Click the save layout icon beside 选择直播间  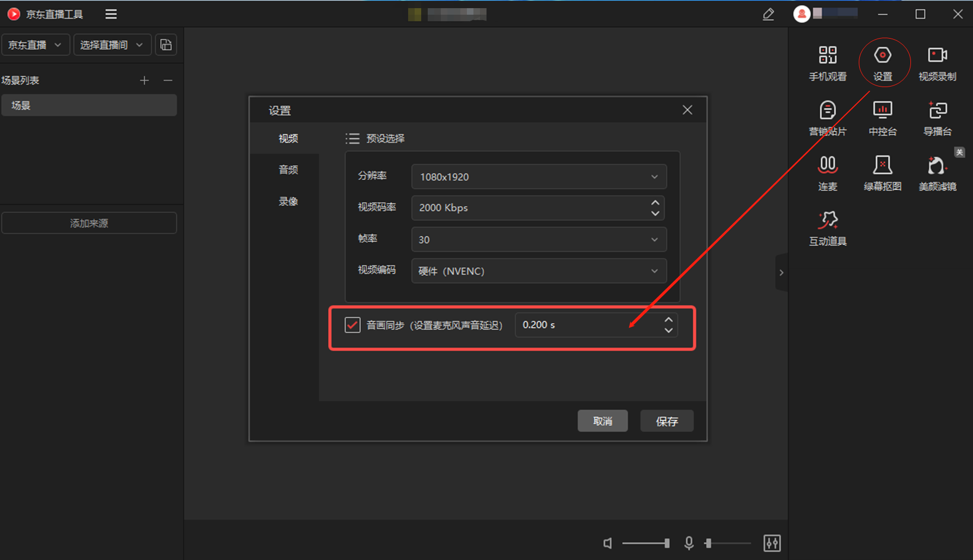(x=166, y=45)
